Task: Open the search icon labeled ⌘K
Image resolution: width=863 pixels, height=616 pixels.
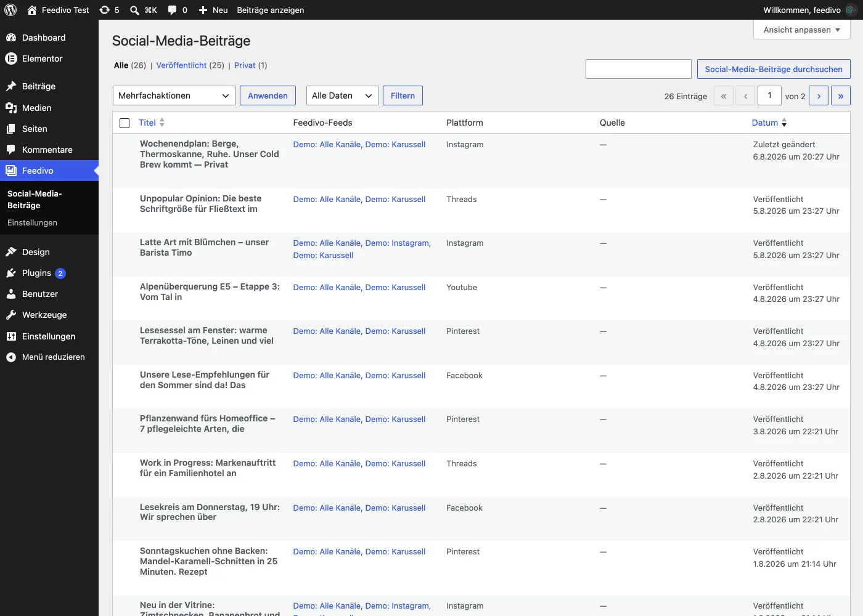Action: [134, 10]
